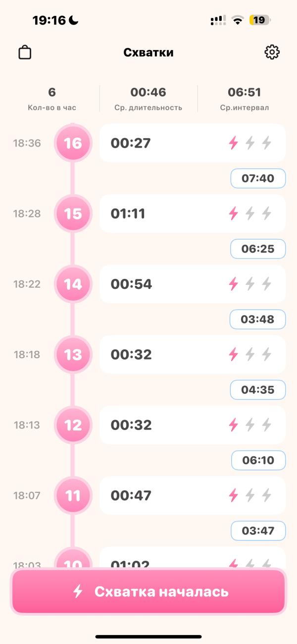
Task: Select pink circle marker number 16
Action: tap(73, 143)
